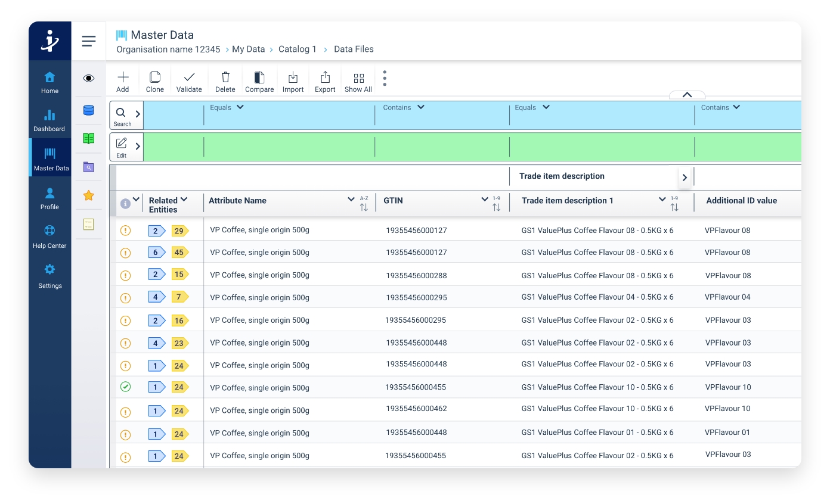Open Help Center

(49, 237)
